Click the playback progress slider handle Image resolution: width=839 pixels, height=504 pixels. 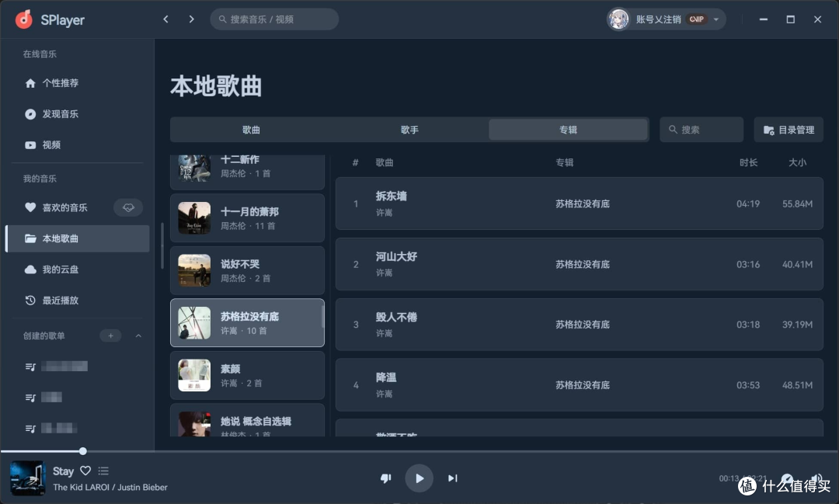tap(83, 451)
